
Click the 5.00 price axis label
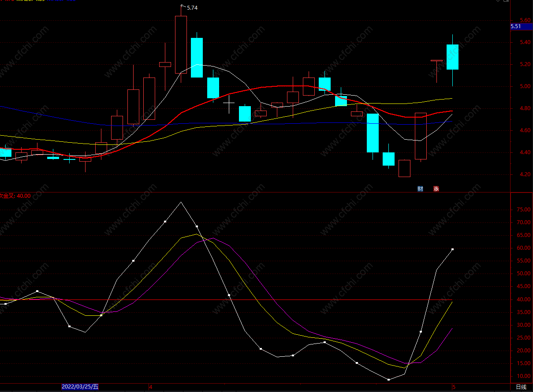pyautogui.click(x=525, y=86)
